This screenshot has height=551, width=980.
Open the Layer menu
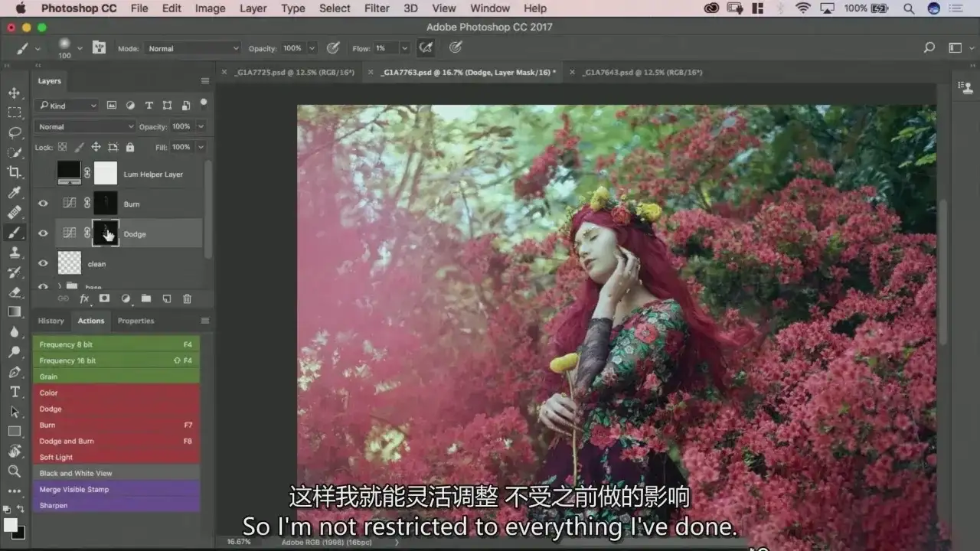click(x=253, y=8)
